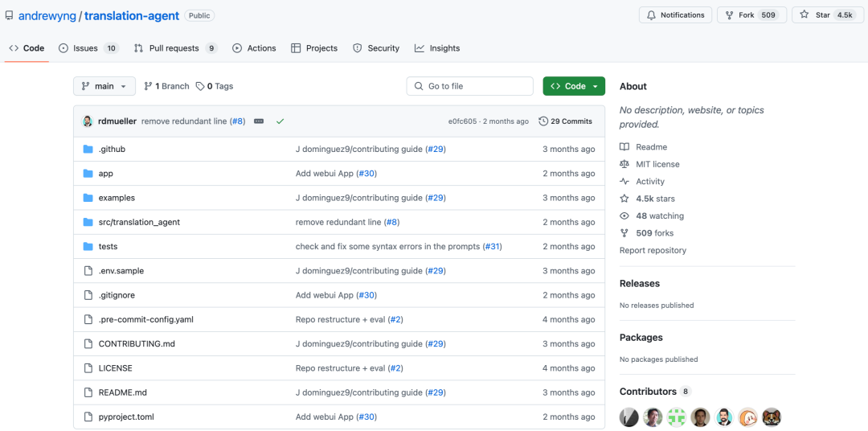Click the repository book icon
This screenshot has width=868, height=431.
point(9,15)
